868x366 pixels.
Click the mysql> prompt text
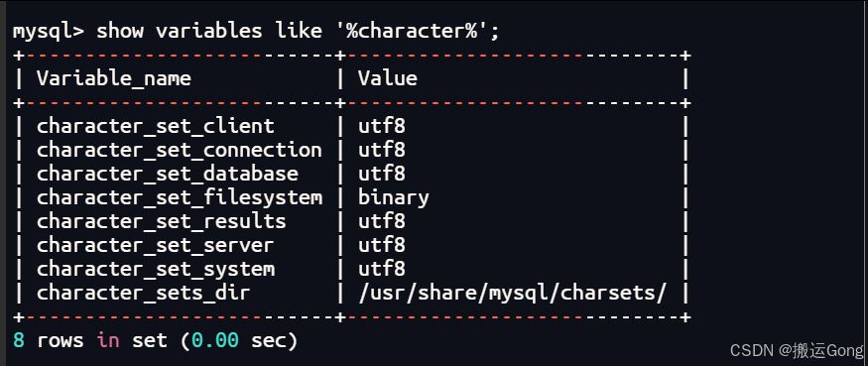coord(49,31)
